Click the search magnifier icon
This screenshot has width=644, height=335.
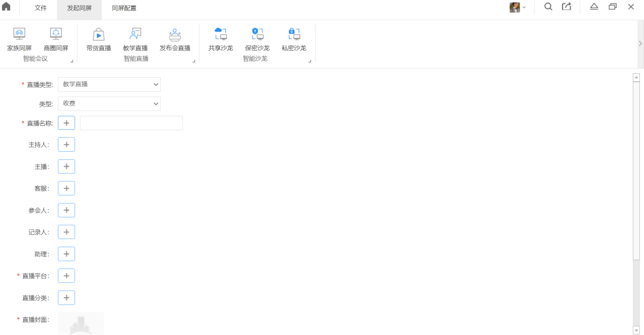(x=548, y=7)
